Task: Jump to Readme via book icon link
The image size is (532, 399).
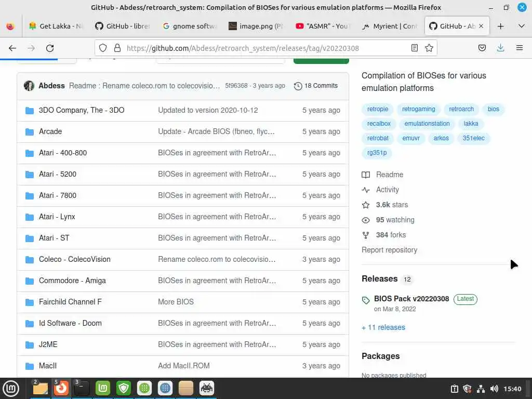Action: click(383, 175)
